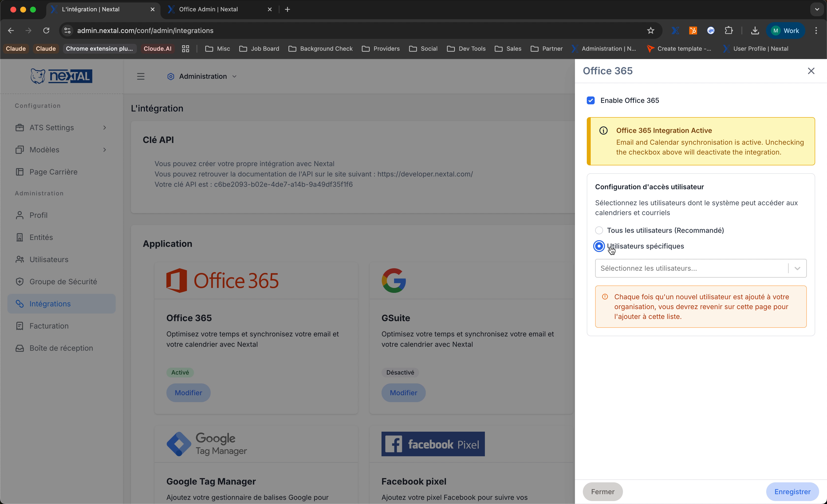Open the Background Check bookmarks folder
The width and height of the screenshot is (827, 504).
pyautogui.click(x=320, y=49)
